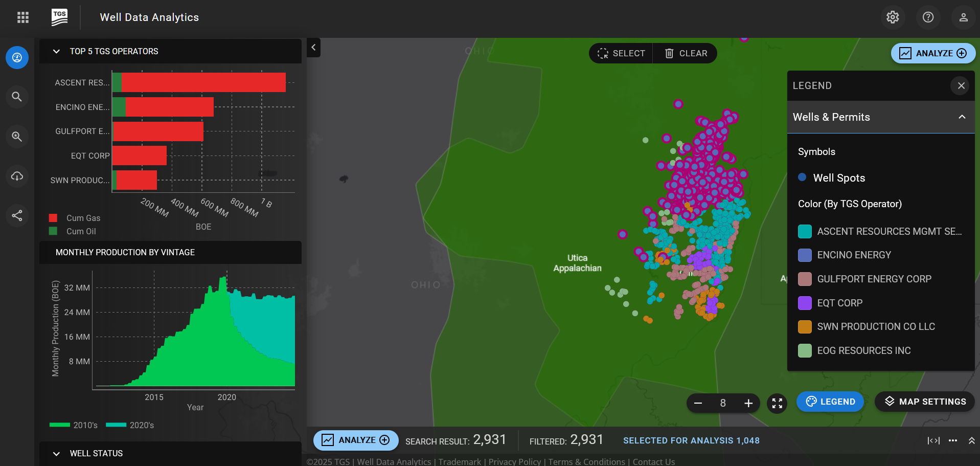This screenshot has width=980, height=466.
Task: Toggle 2020's vintage series visibility
Action: (x=130, y=425)
